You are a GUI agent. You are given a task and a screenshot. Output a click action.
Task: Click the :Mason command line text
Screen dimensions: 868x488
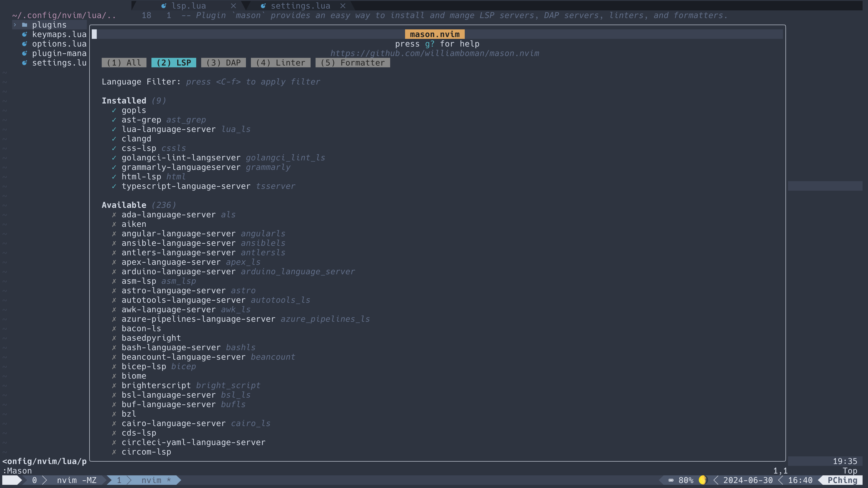[17, 471]
